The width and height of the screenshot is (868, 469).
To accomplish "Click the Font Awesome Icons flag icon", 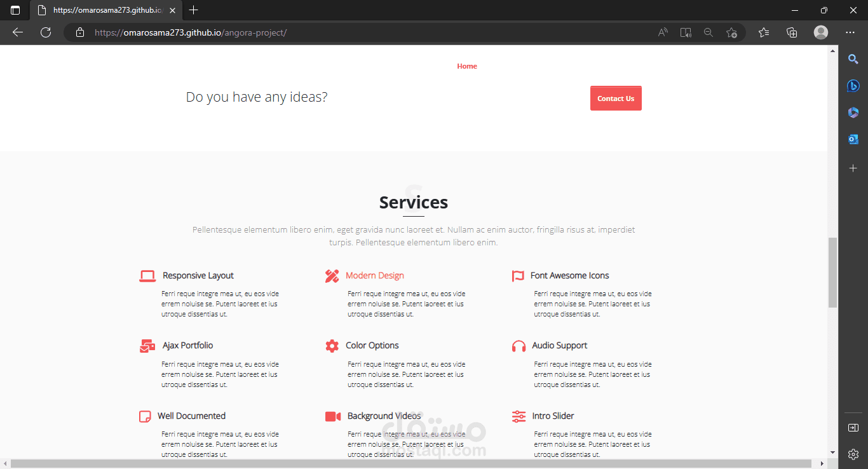I will (518, 276).
